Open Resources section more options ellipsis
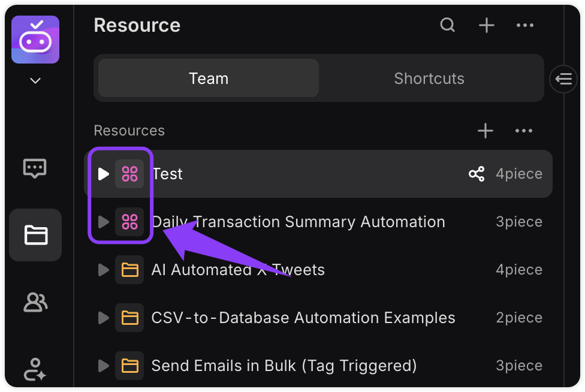This screenshot has width=585, height=392. tap(524, 131)
